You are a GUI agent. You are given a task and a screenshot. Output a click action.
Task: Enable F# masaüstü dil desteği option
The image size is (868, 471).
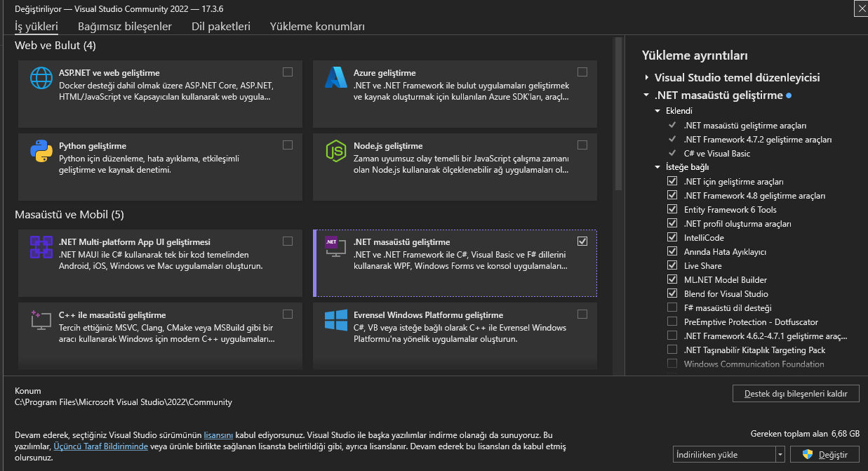(672, 307)
